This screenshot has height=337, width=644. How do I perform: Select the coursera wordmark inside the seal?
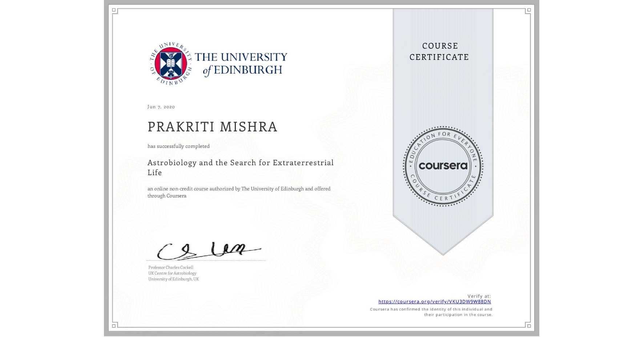[x=443, y=166]
